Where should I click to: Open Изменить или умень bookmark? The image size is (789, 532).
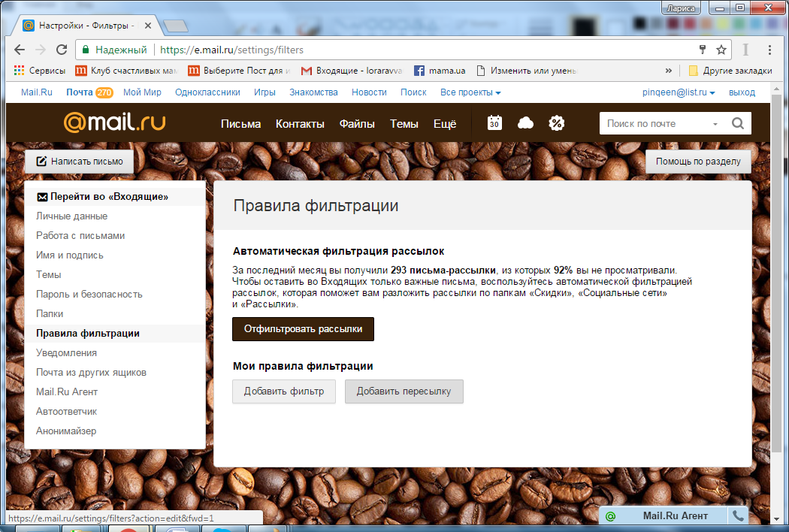(x=527, y=71)
